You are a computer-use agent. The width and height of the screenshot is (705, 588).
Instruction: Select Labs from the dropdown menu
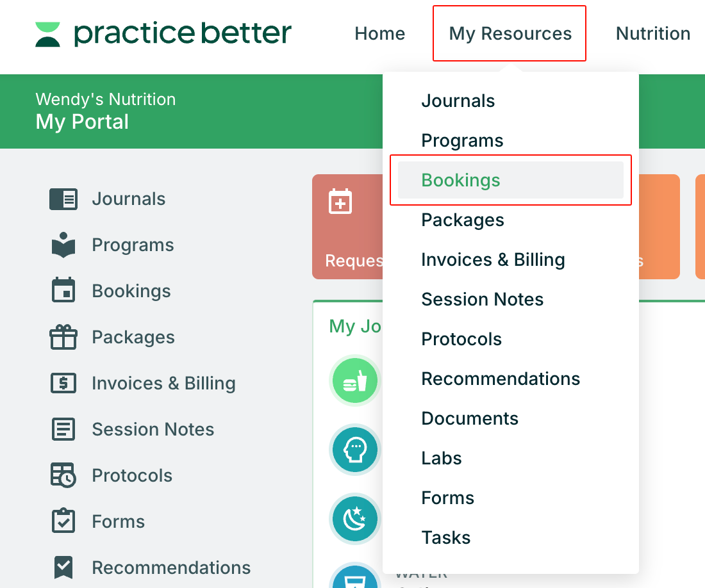441,458
